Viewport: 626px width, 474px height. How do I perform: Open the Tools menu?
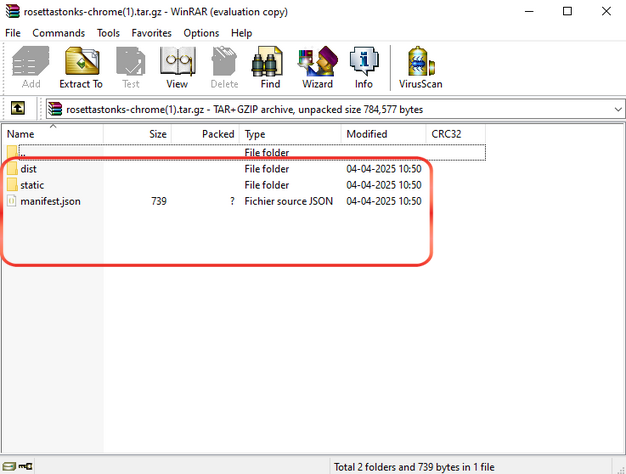108,33
